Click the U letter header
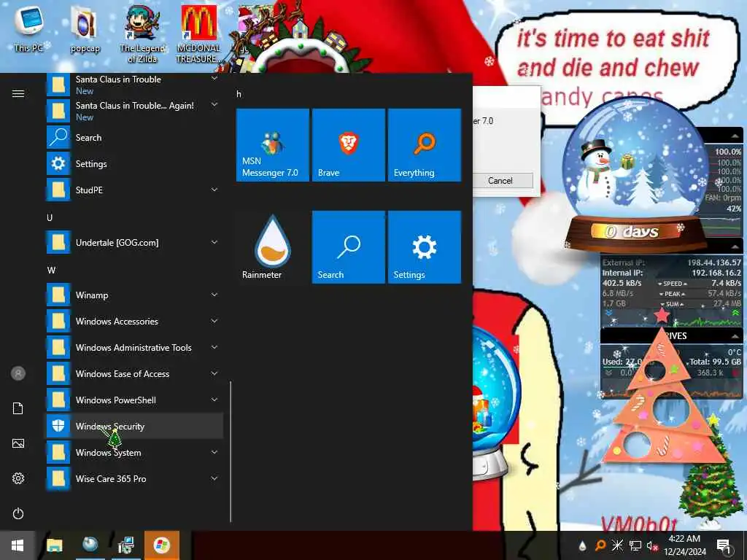Viewport: 747px width, 560px height. (x=50, y=217)
